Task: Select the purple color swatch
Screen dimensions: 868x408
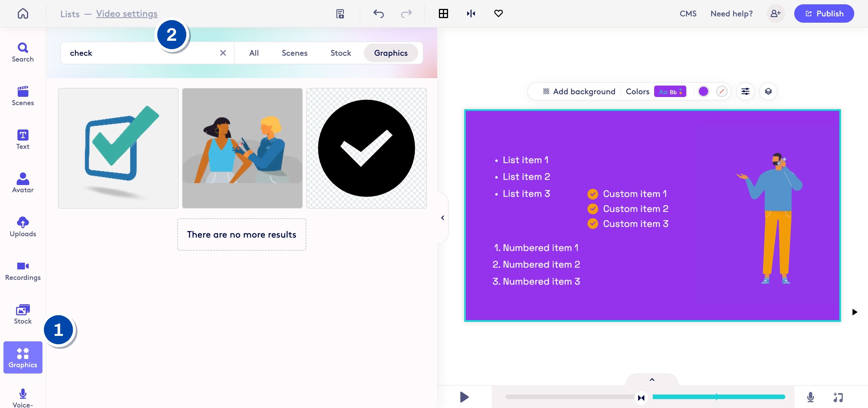Action: coord(703,91)
